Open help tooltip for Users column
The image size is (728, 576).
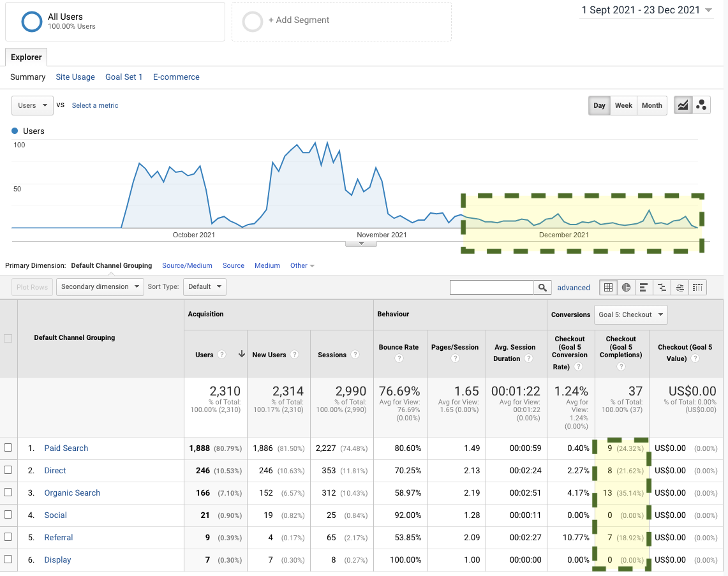point(222,355)
